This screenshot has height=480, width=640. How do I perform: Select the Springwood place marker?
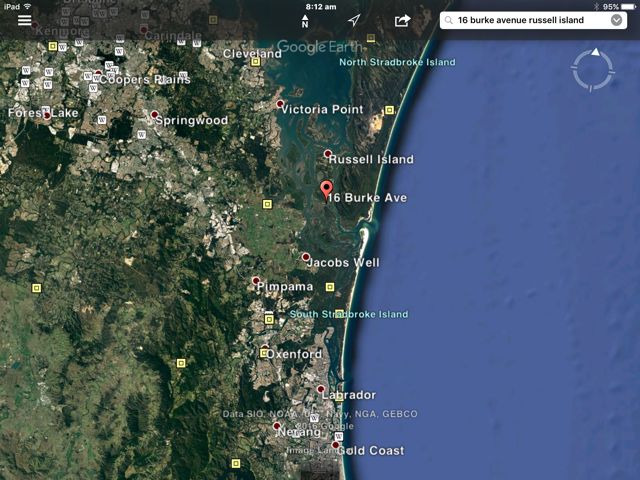coord(154,115)
